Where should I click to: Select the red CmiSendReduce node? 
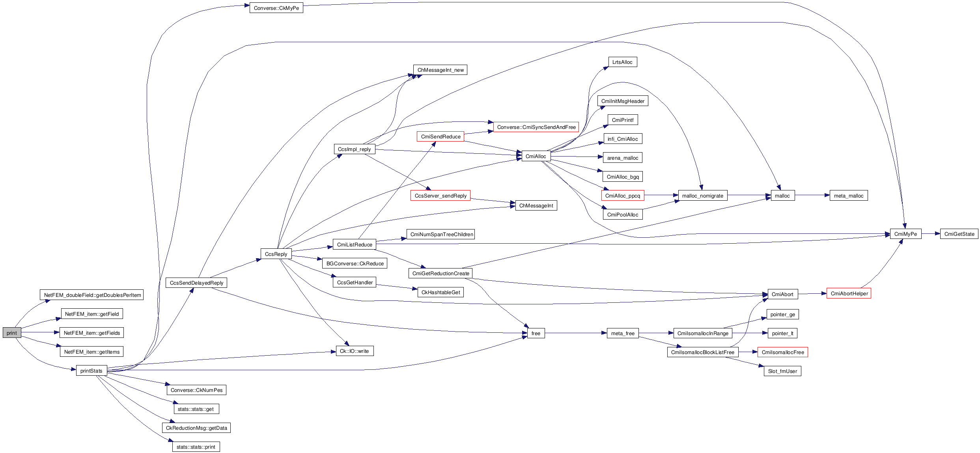pyautogui.click(x=441, y=136)
